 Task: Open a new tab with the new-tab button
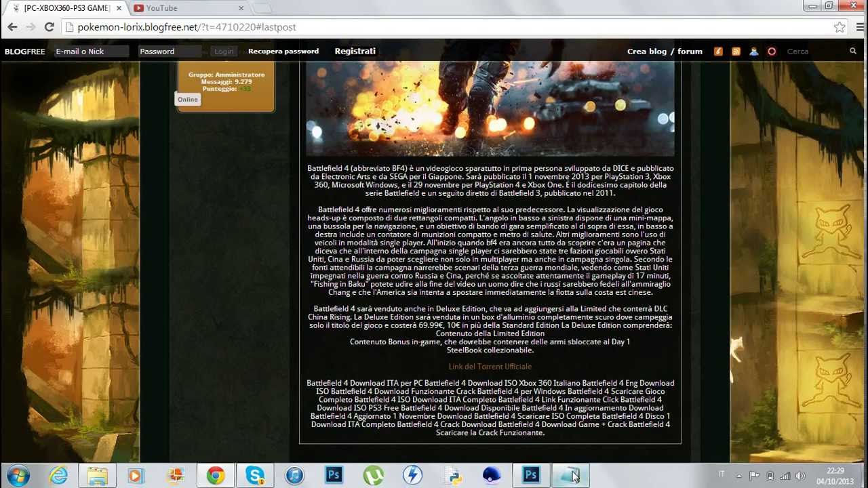click(x=262, y=8)
